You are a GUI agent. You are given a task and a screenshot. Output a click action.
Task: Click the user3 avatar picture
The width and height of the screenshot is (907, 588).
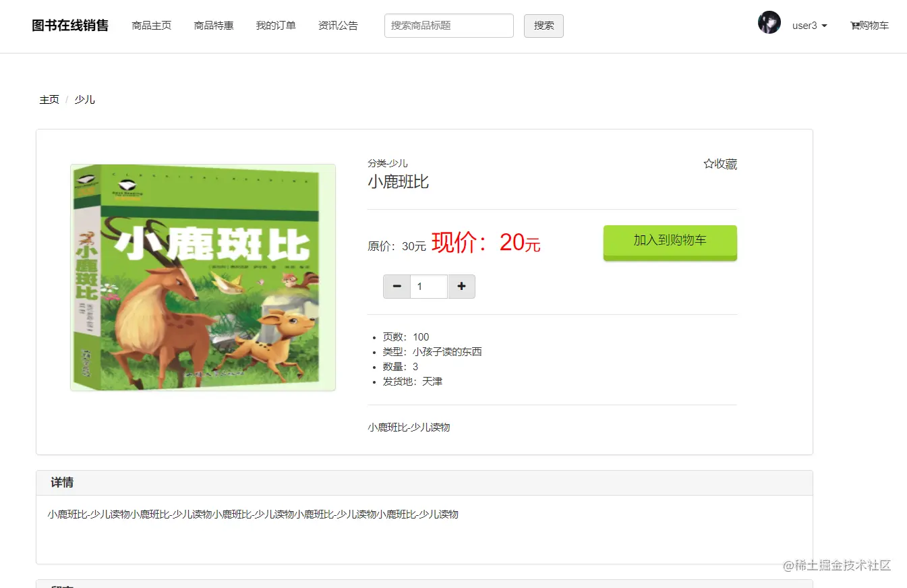[769, 22]
